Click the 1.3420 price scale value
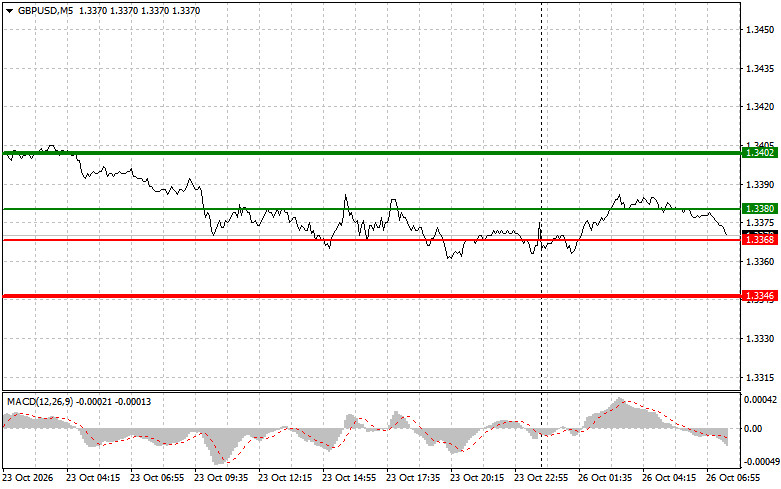The image size is (781, 489). (x=760, y=107)
